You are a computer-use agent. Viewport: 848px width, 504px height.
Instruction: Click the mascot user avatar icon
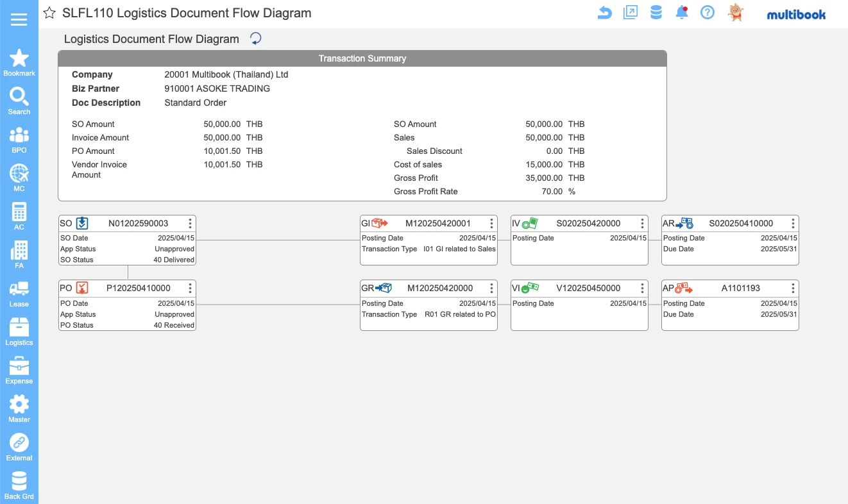click(x=736, y=13)
